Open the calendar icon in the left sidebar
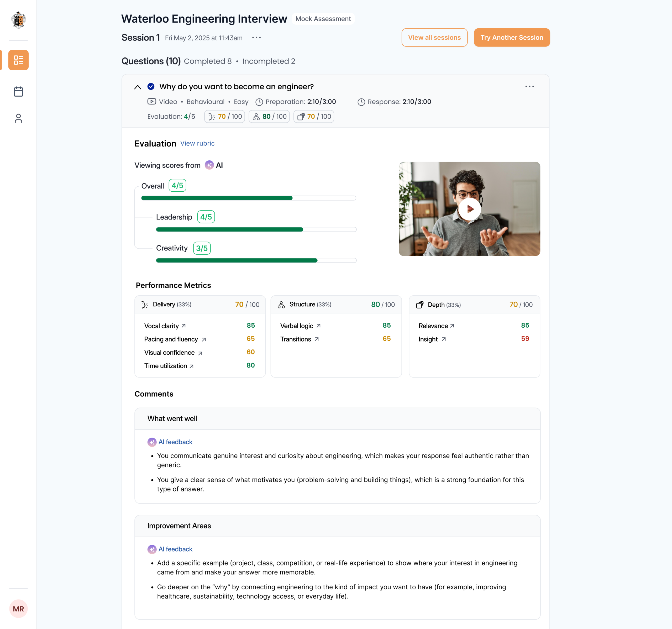 click(19, 91)
